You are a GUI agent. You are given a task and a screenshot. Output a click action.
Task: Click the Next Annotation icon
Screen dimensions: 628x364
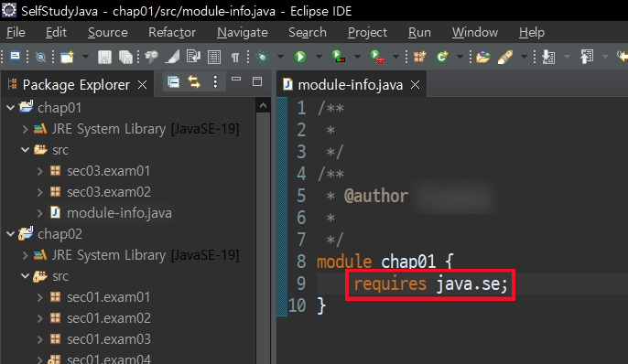[x=548, y=58]
